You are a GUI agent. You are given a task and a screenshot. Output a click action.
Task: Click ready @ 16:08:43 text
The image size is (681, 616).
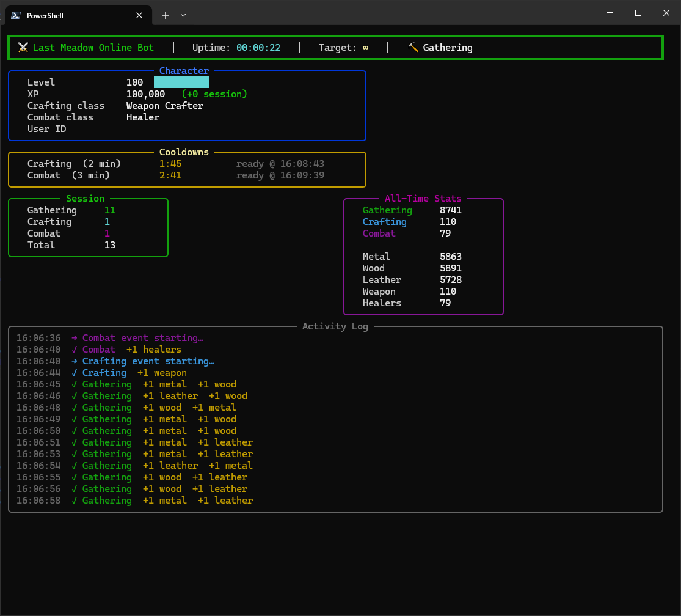point(280,164)
